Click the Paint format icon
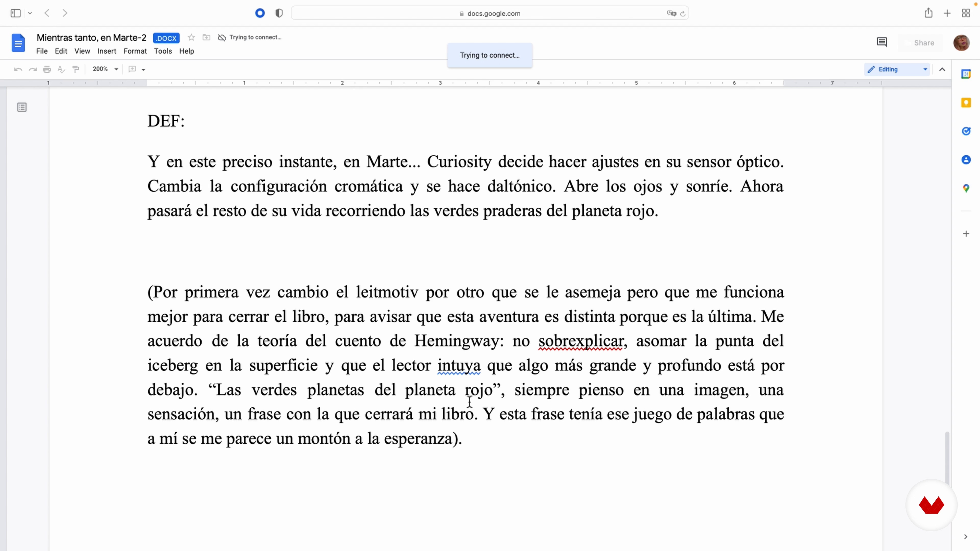 (x=76, y=69)
